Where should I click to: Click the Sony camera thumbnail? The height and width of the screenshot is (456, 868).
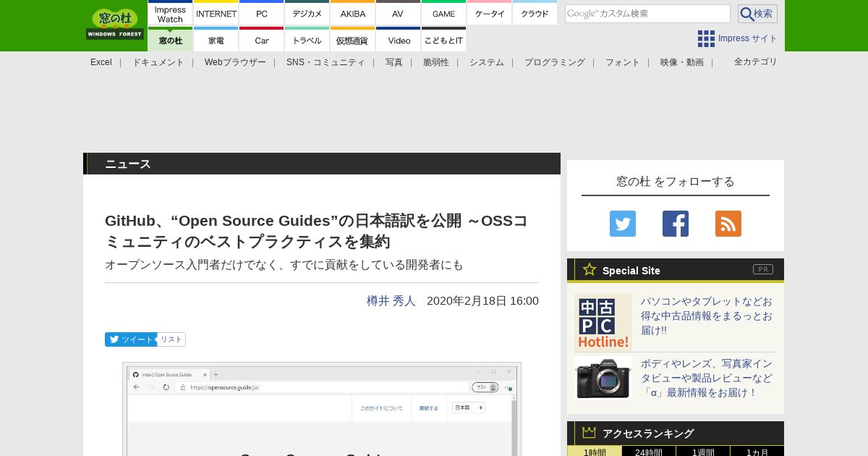(603, 377)
